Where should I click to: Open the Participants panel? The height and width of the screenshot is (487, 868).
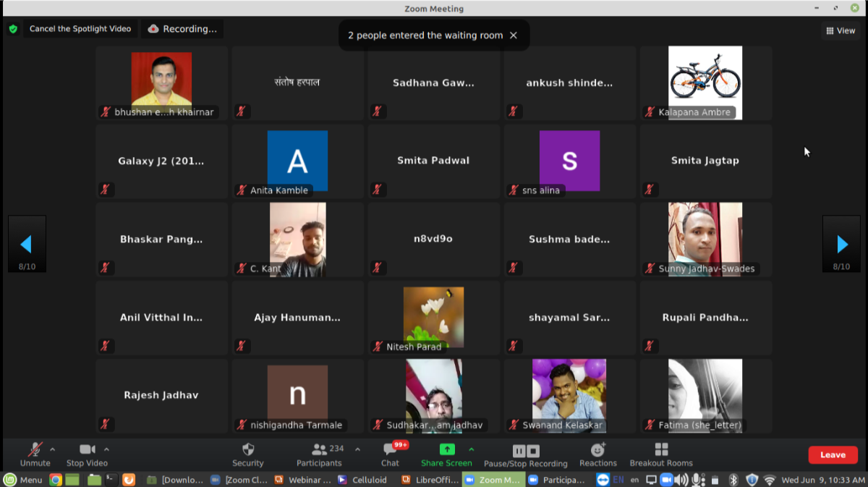(319, 454)
